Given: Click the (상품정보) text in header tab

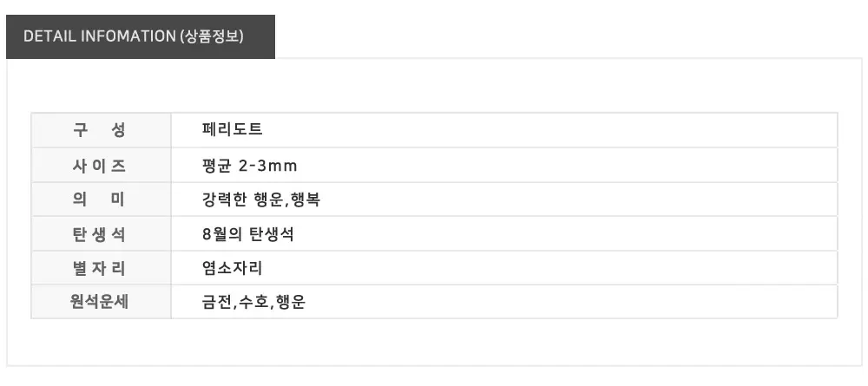Looking at the screenshot, I should pyautogui.click(x=211, y=36).
